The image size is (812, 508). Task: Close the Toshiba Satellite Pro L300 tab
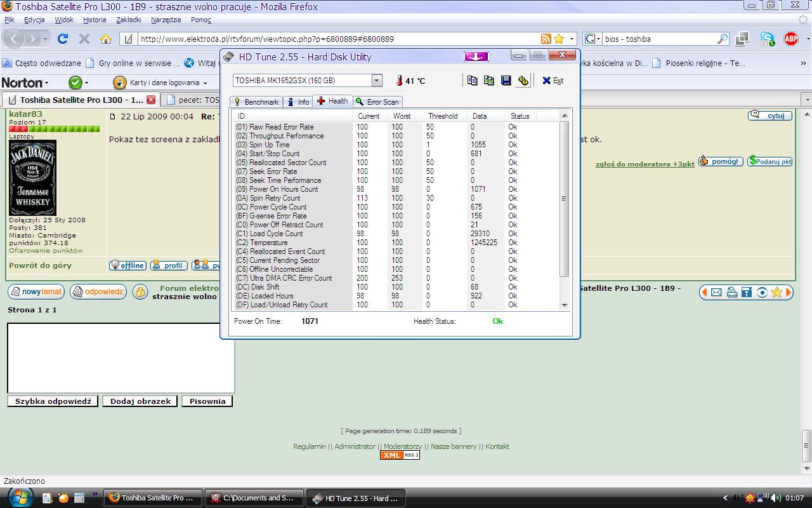(151, 100)
